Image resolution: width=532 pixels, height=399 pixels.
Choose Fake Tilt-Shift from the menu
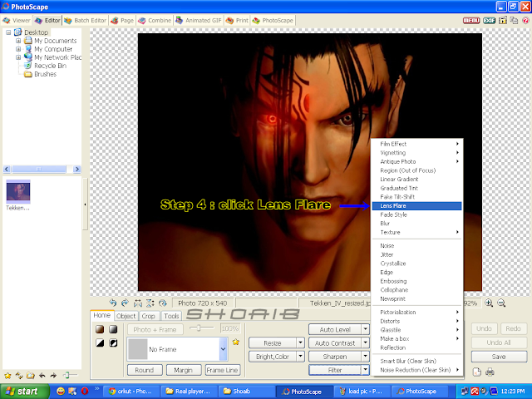(x=416, y=197)
